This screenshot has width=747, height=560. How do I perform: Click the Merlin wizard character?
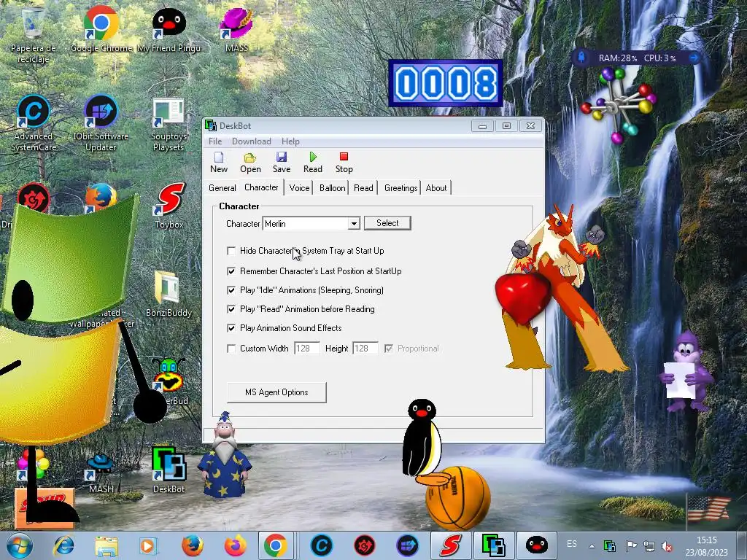[224, 456]
